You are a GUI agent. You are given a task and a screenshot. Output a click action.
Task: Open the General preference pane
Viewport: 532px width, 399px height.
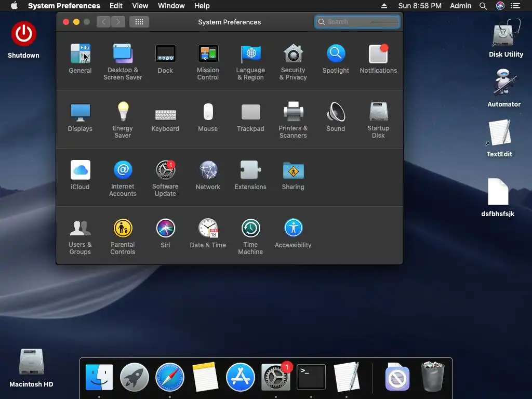pyautogui.click(x=80, y=59)
